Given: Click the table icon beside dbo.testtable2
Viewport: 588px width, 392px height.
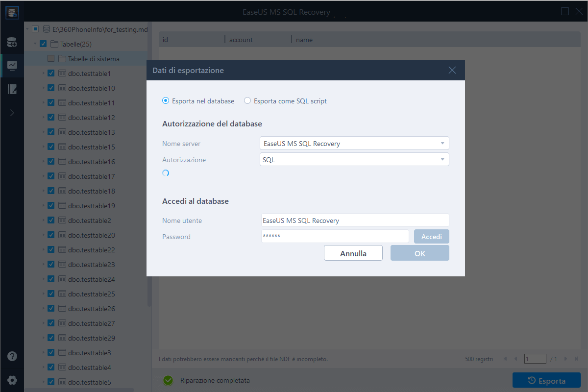Looking at the screenshot, I should 62,220.
